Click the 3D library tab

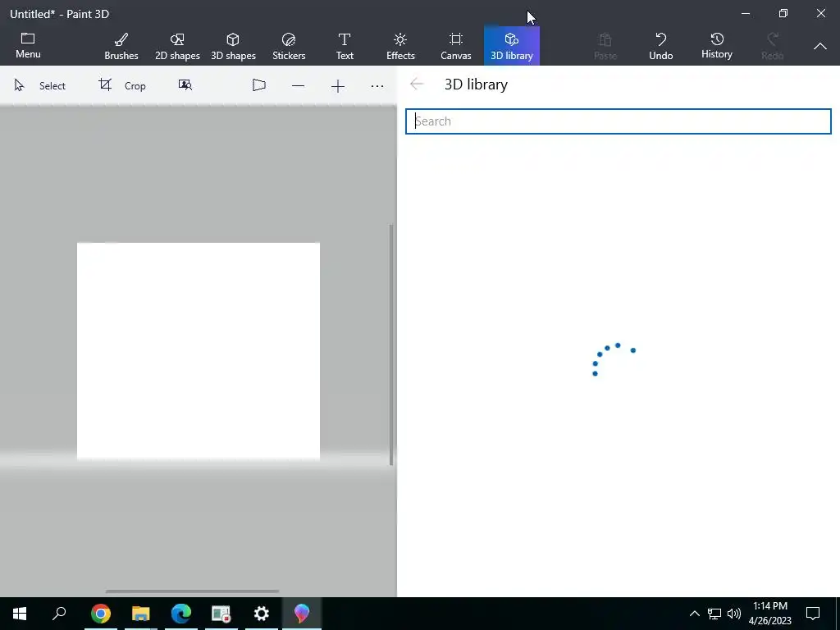tap(512, 46)
